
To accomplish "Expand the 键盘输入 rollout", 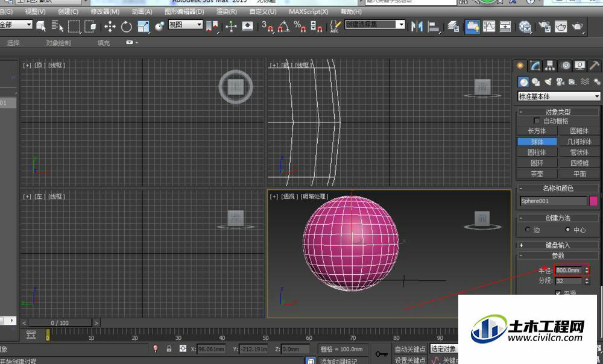I will click(x=558, y=245).
